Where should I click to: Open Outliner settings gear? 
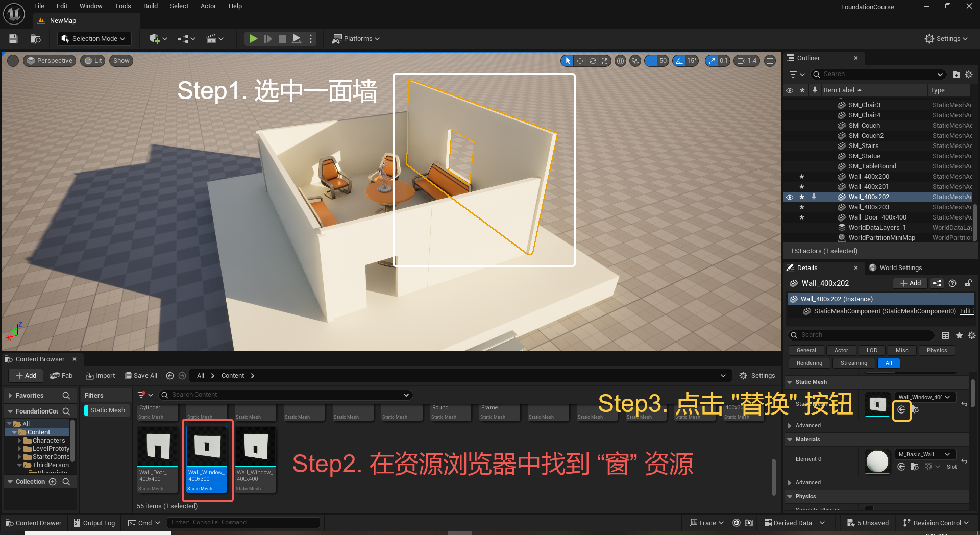pyautogui.click(x=969, y=75)
